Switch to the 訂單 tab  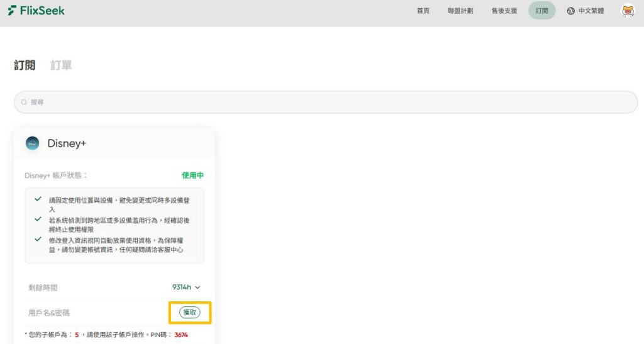(61, 65)
